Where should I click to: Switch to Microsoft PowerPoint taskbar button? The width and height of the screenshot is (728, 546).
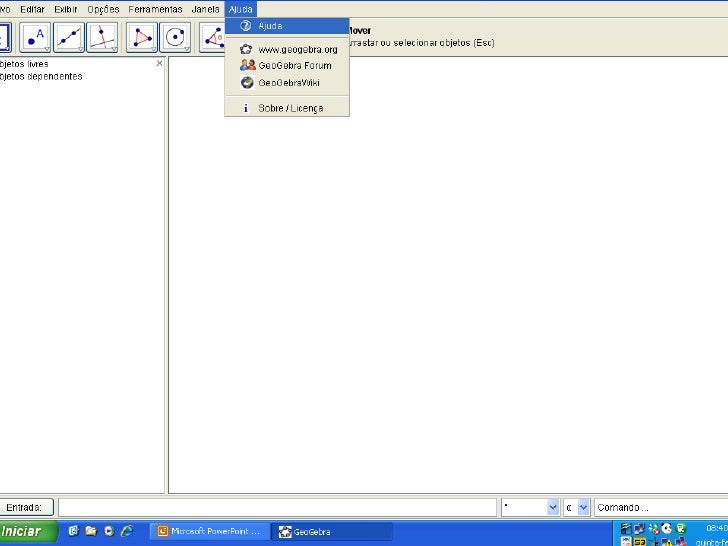click(210, 532)
